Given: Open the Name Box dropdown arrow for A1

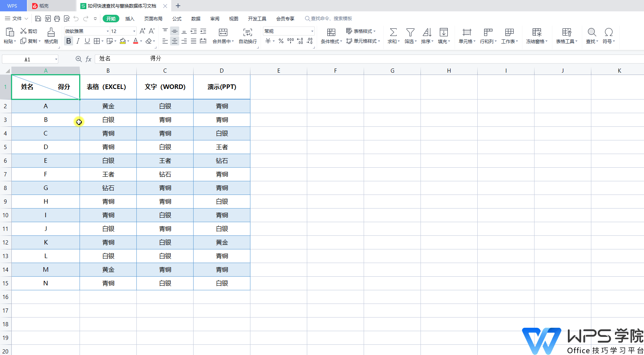Looking at the screenshot, I should click(56, 59).
